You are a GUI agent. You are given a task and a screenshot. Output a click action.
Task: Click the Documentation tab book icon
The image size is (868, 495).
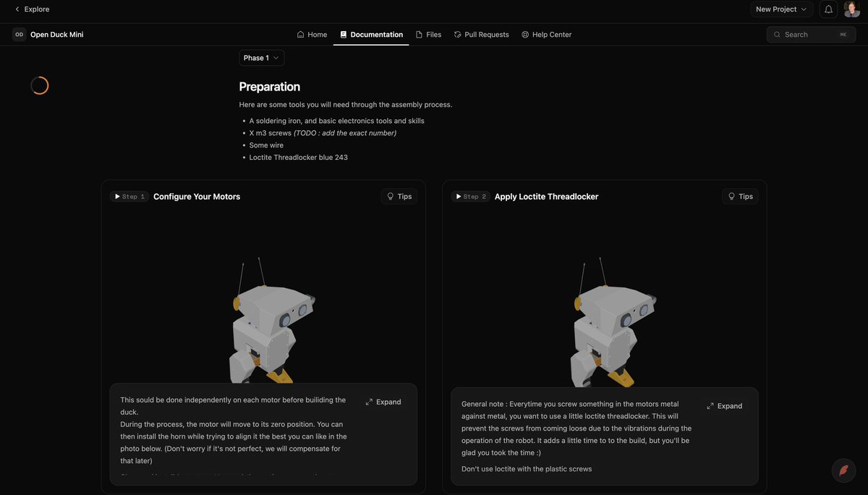coord(344,34)
